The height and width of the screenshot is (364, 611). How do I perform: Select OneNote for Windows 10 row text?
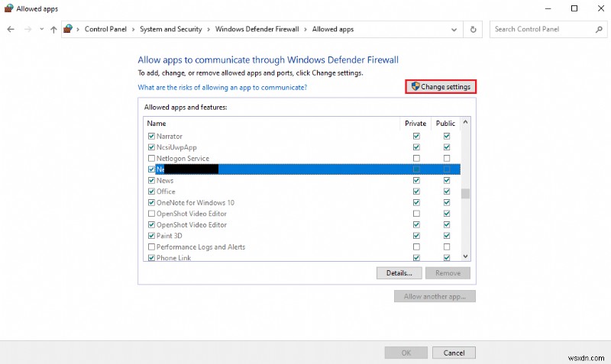(196, 203)
